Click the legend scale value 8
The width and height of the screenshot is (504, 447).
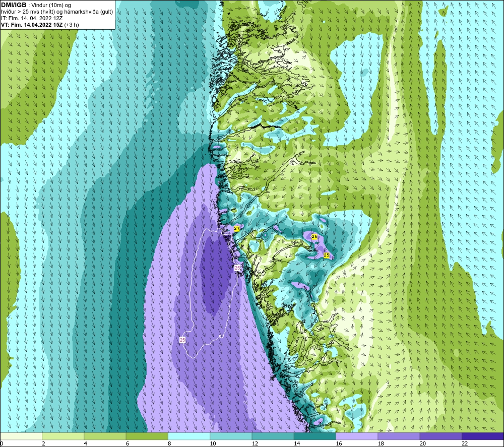(x=169, y=443)
